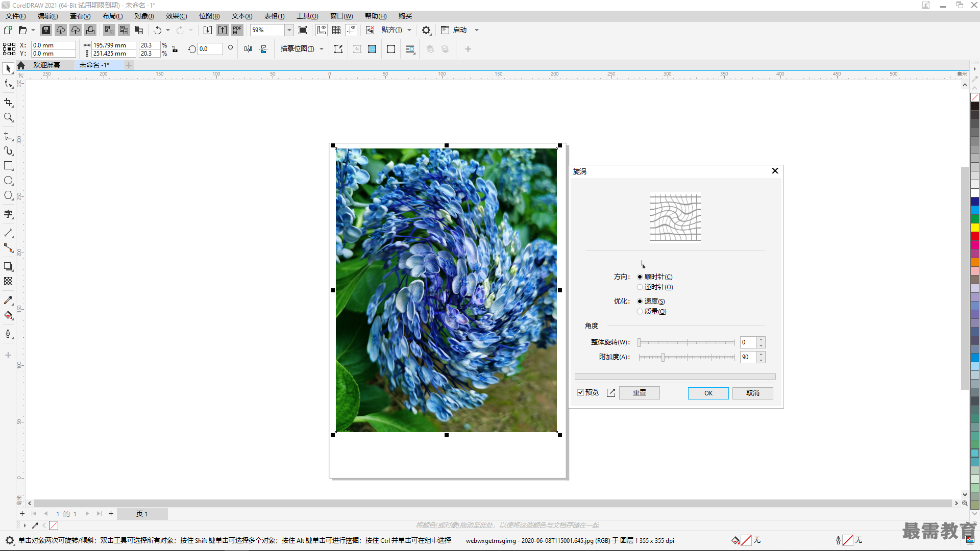Open the 效果 Effects menu

pos(176,16)
